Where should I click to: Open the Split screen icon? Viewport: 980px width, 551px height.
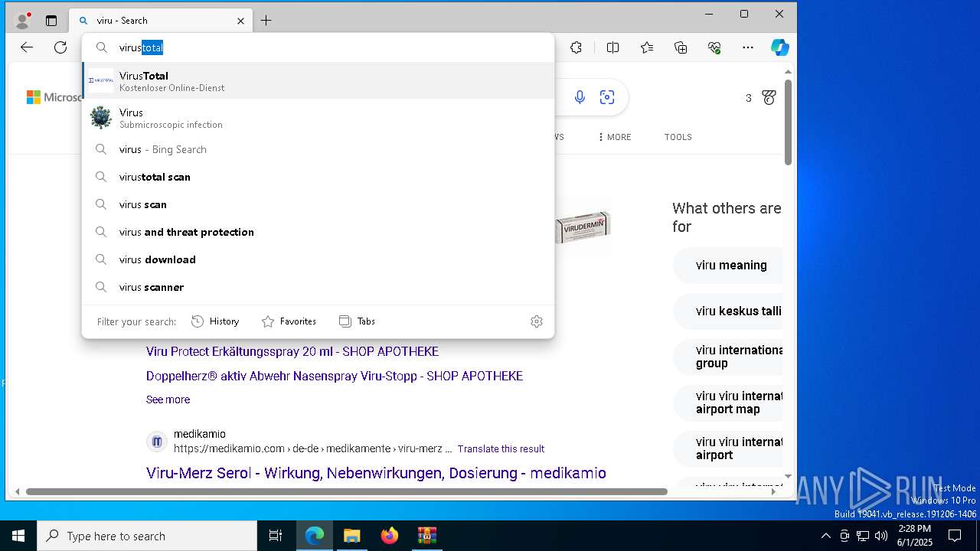(612, 47)
